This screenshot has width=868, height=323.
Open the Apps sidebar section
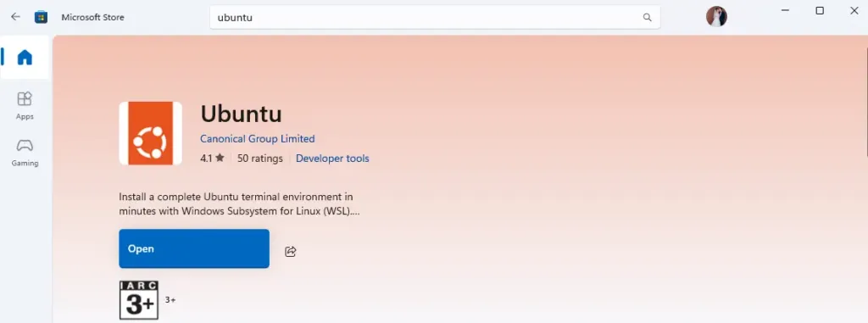click(x=25, y=106)
